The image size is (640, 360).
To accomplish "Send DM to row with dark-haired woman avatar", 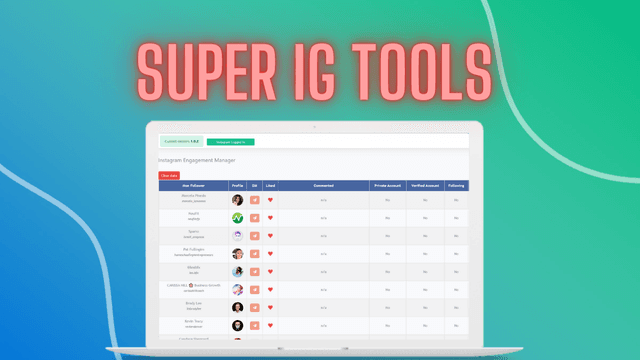I will point(255,200).
